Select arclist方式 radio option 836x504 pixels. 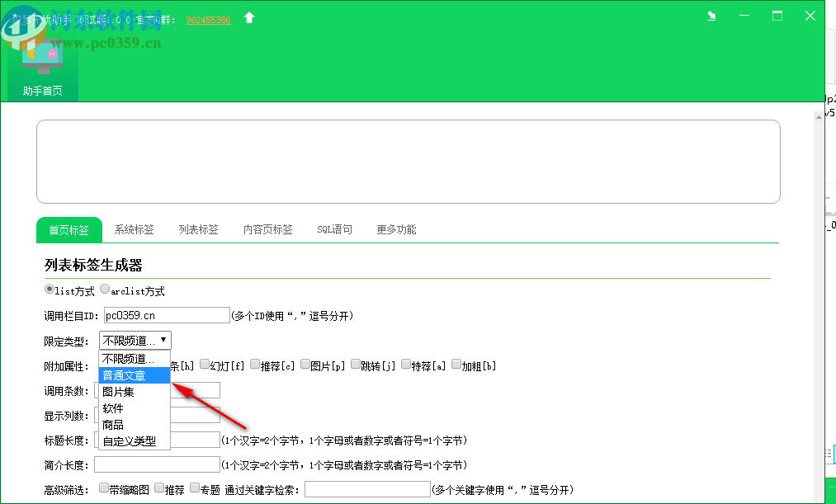coord(105,290)
